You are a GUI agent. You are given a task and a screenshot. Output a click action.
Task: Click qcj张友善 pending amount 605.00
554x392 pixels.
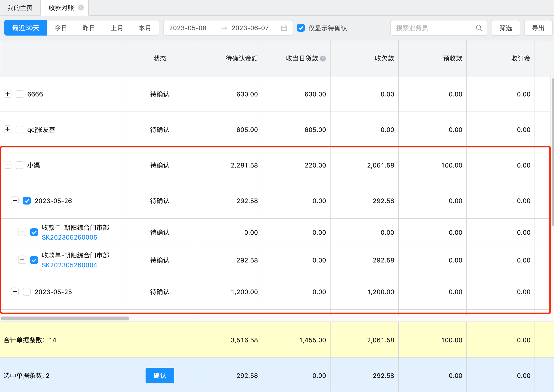(247, 130)
